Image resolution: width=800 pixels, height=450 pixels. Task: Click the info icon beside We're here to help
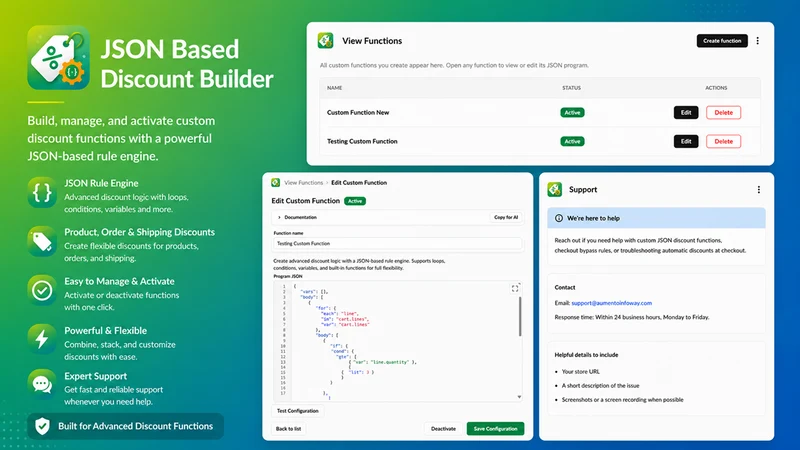559,218
